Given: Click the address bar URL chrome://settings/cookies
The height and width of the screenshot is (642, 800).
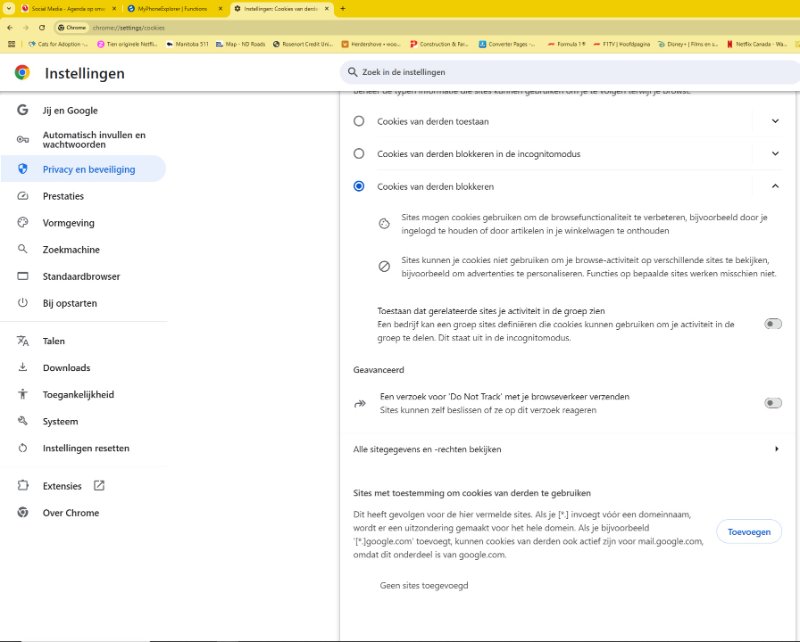Looking at the screenshot, I should 129,28.
